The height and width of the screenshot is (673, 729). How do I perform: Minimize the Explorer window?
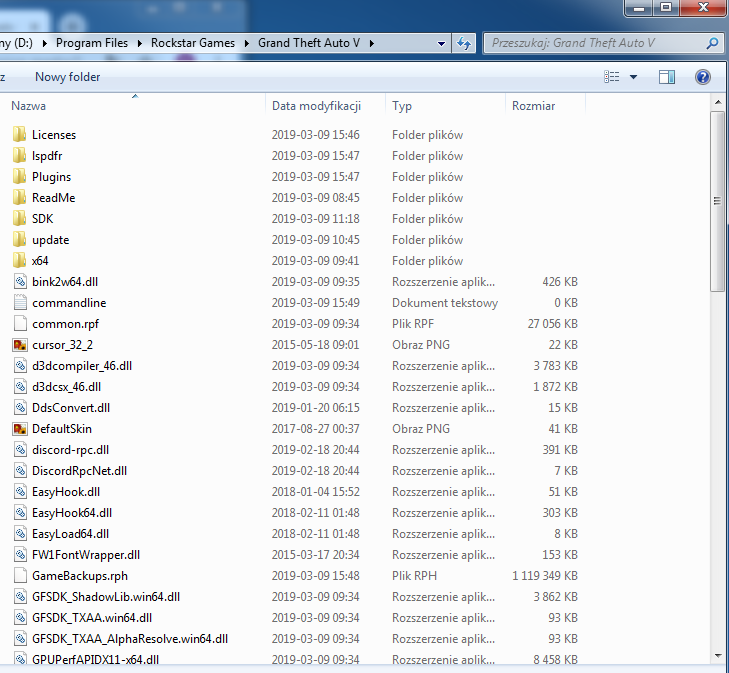pos(639,8)
